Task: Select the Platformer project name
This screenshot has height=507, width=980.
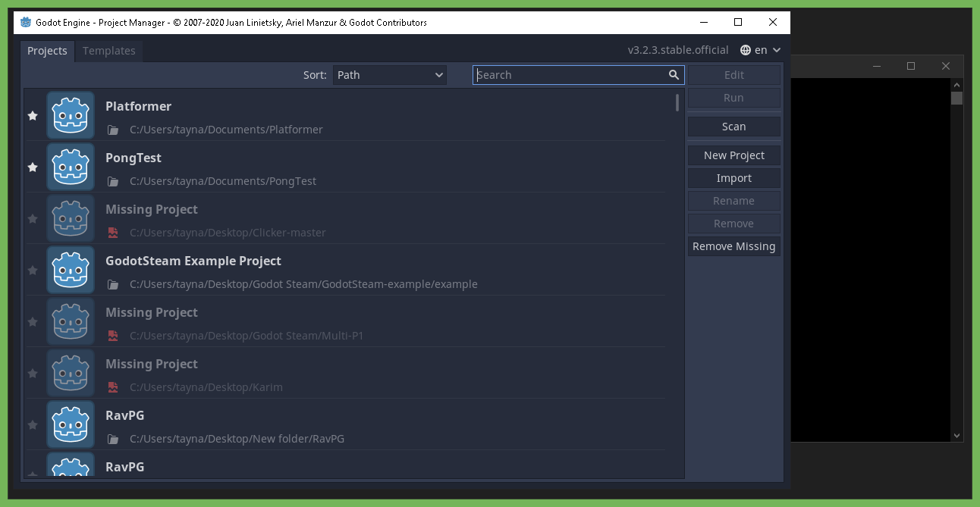Action: point(138,106)
